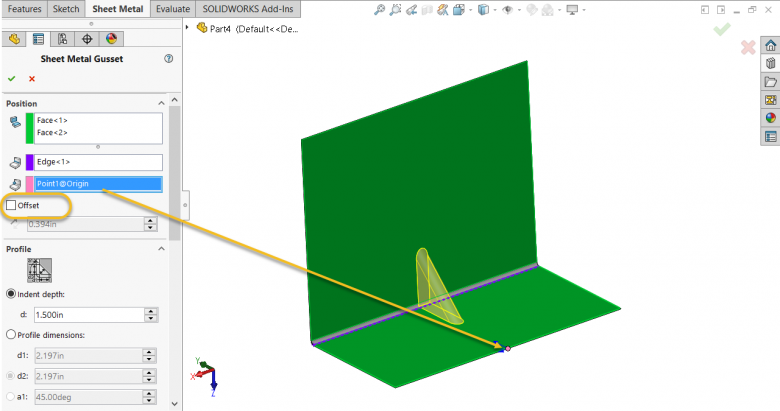This screenshot has height=411, width=780.
Task: Open Design Library in task pane
Action: [x=771, y=64]
